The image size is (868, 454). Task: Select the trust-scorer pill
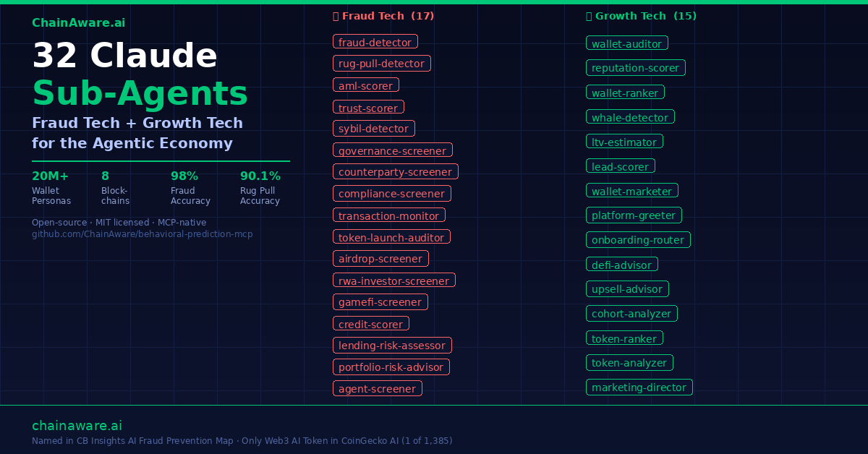pyautogui.click(x=368, y=108)
